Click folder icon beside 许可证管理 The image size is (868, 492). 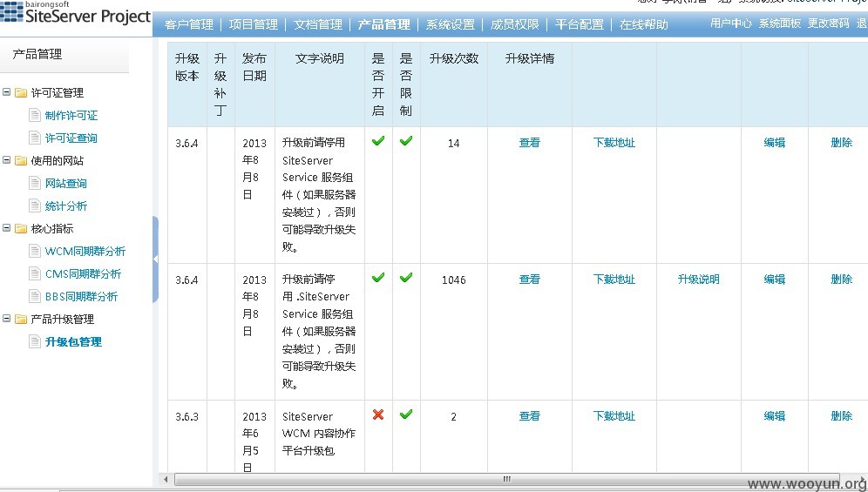(21, 92)
